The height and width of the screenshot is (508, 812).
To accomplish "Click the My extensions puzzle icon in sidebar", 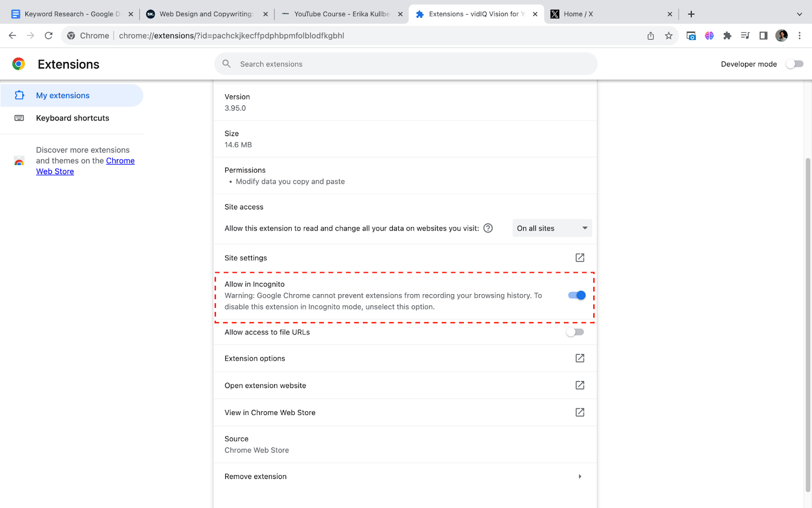I will [x=19, y=95].
